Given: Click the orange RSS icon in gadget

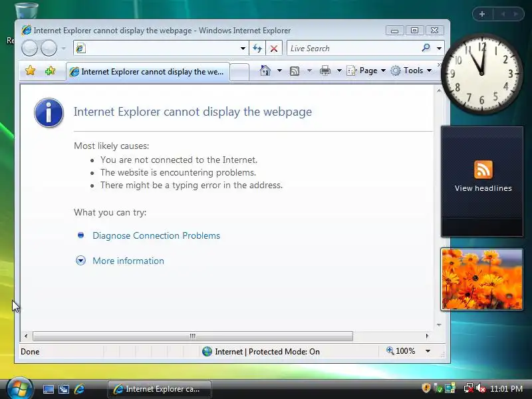Looking at the screenshot, I should tap(483, 170).
